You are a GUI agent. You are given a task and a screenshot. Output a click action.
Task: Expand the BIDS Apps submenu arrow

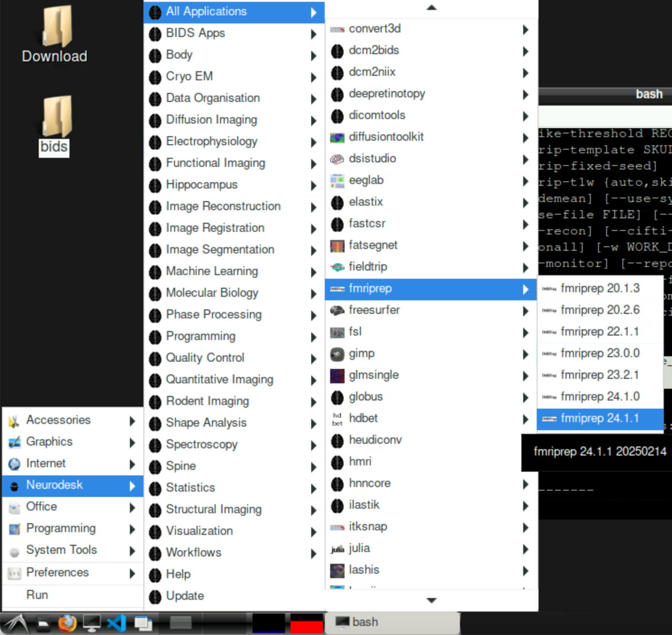click(313, 34)
